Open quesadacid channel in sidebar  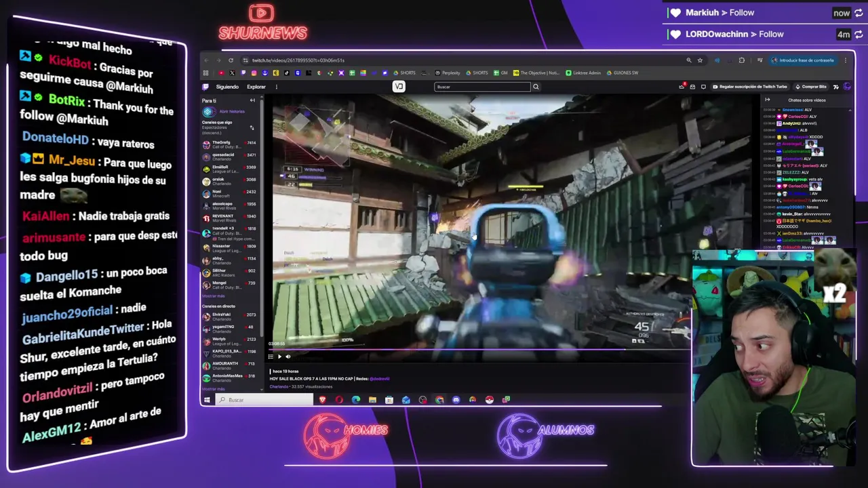229,157
